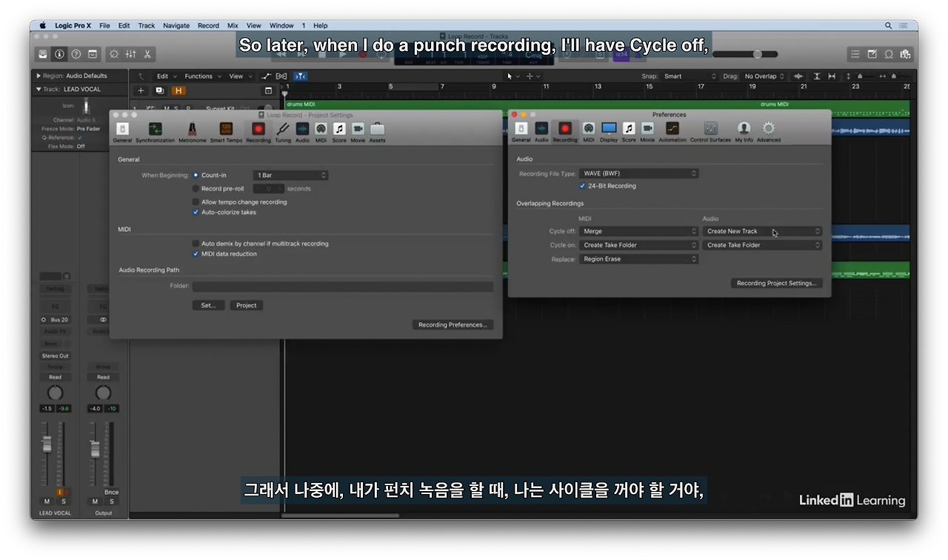Open General tab in Project Settings
Image resolution: width=948 pixels, height=560 pixels.
[122, 133]
